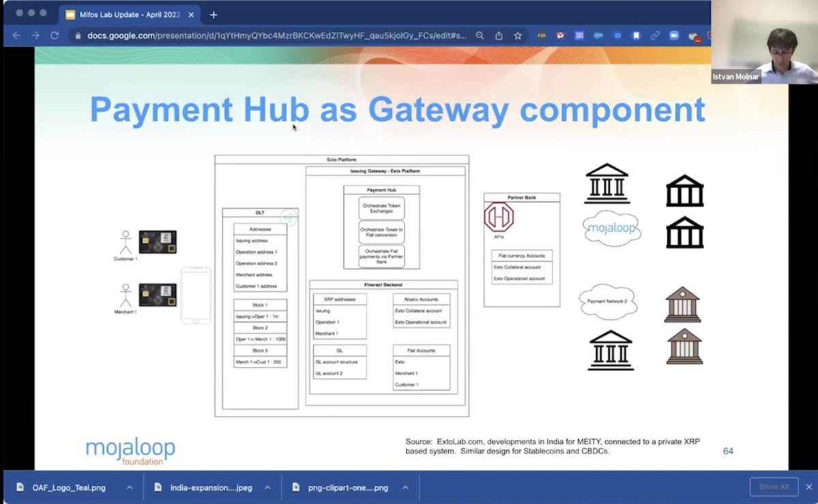Open a new browser tab with plus

pyautogui.click(x=214, y=14)
